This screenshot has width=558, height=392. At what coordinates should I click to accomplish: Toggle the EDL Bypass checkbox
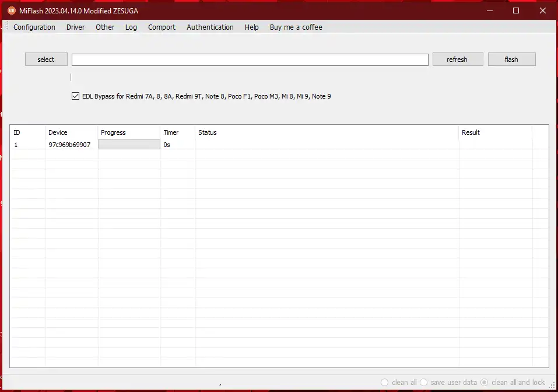75,96
